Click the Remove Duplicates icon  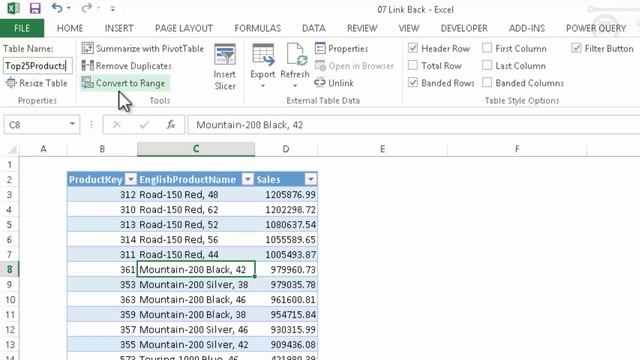pos(87,65)
